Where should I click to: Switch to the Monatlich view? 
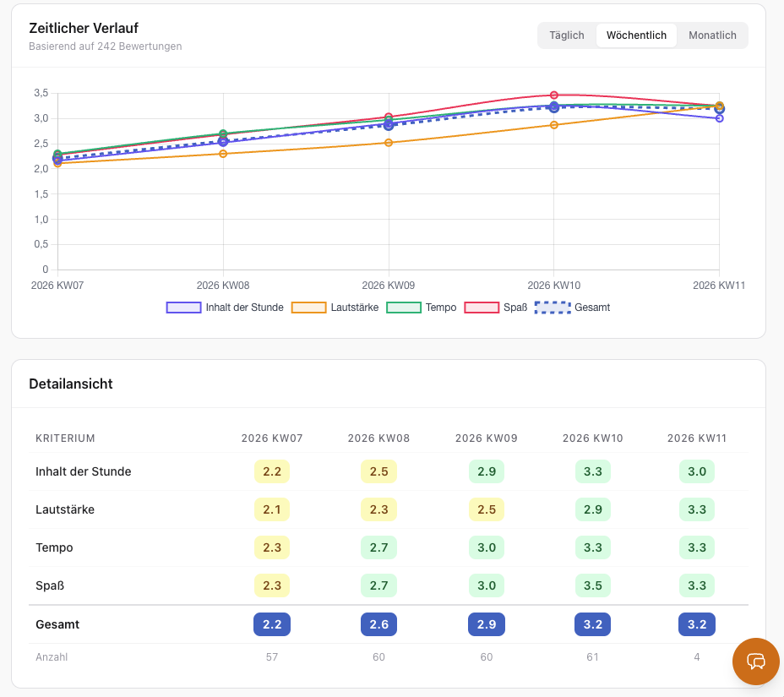click(x=712, y=35)
